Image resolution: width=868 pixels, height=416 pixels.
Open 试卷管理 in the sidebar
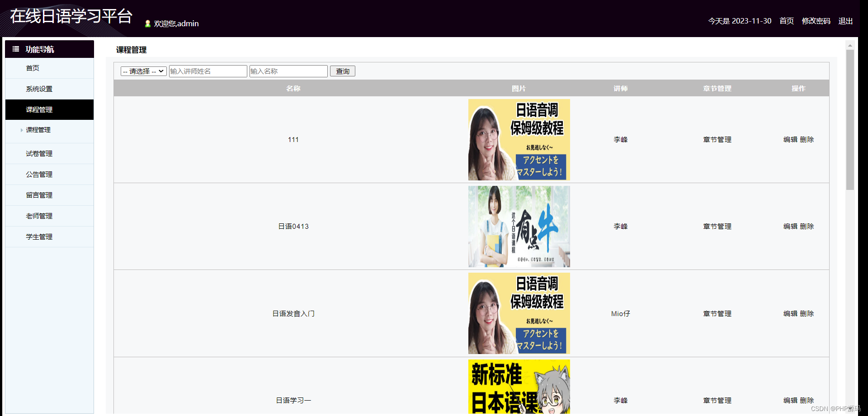[49, 154]
